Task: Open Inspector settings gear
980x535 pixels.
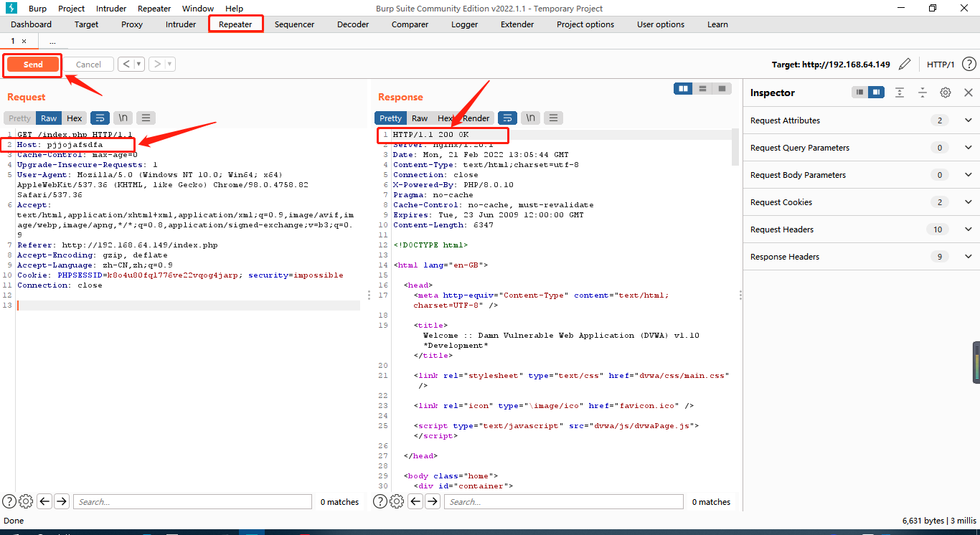Action: [x=946, y=93]
